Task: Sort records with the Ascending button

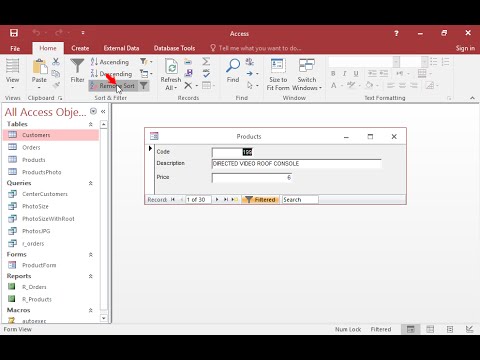Action: (110, 62)
